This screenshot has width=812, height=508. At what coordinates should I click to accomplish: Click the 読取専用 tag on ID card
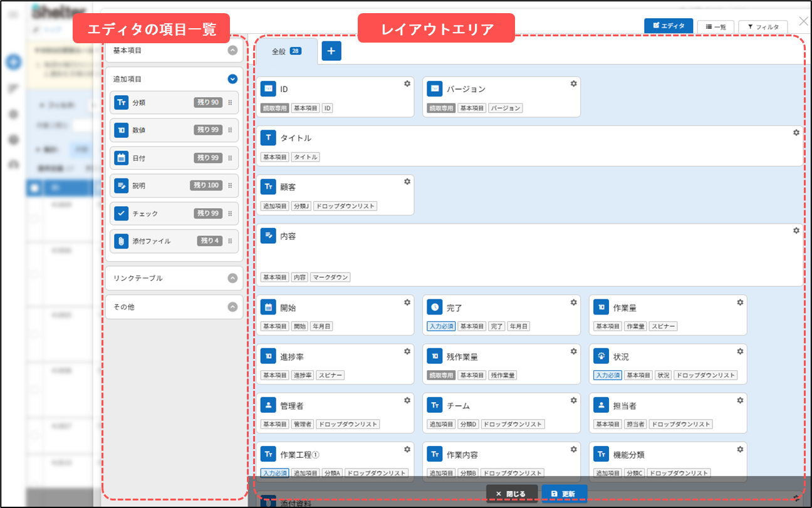(274, 108)
